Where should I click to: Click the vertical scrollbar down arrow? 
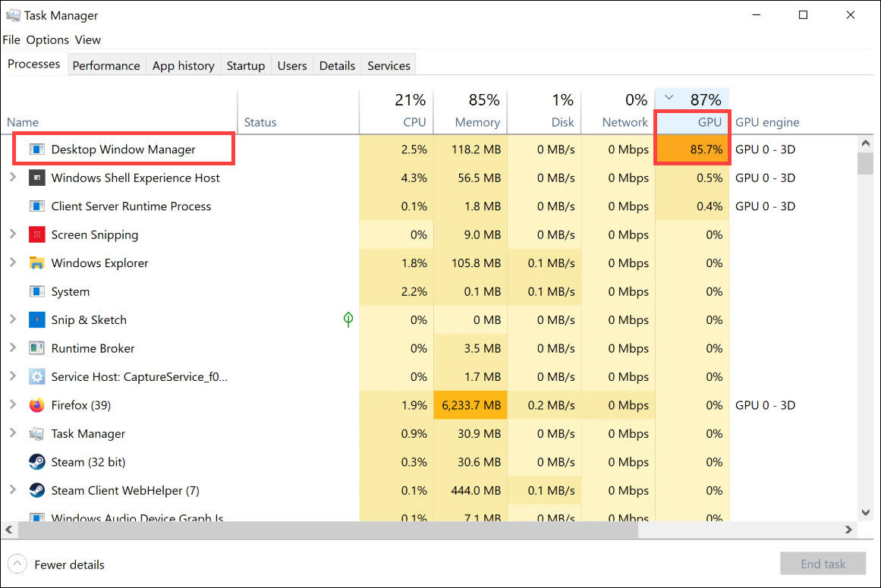point(865,512)
